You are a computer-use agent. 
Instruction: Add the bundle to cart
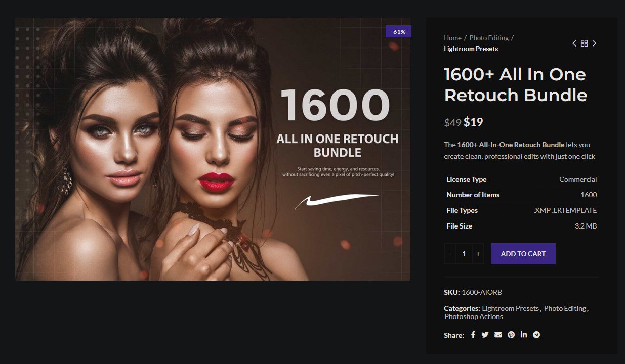523,254
